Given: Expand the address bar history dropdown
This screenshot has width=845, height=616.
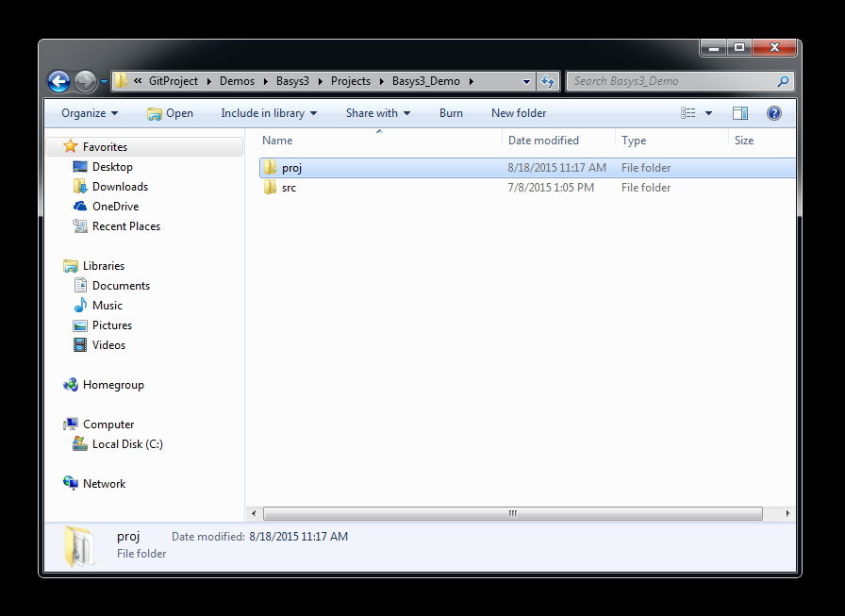Looking at the screenshot, I should 526,81.
